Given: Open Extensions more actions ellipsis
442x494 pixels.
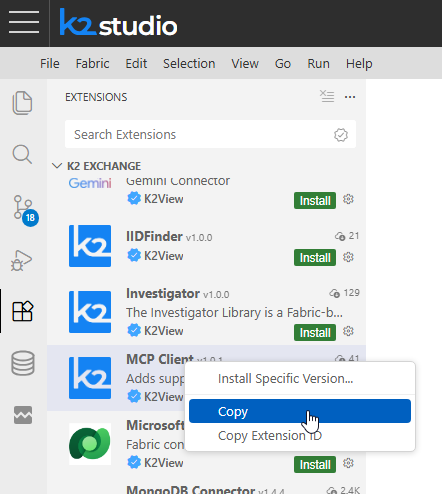Looking at the screenshot, I should [350, 97].
